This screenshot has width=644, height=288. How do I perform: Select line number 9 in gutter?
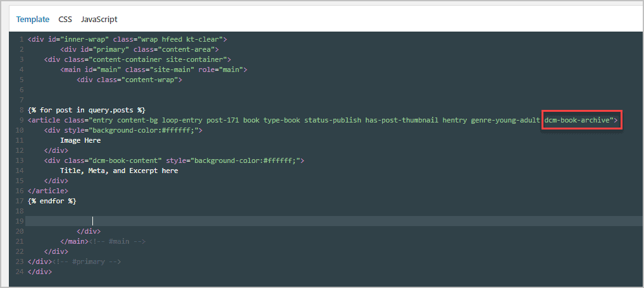(x=22, y=120)
